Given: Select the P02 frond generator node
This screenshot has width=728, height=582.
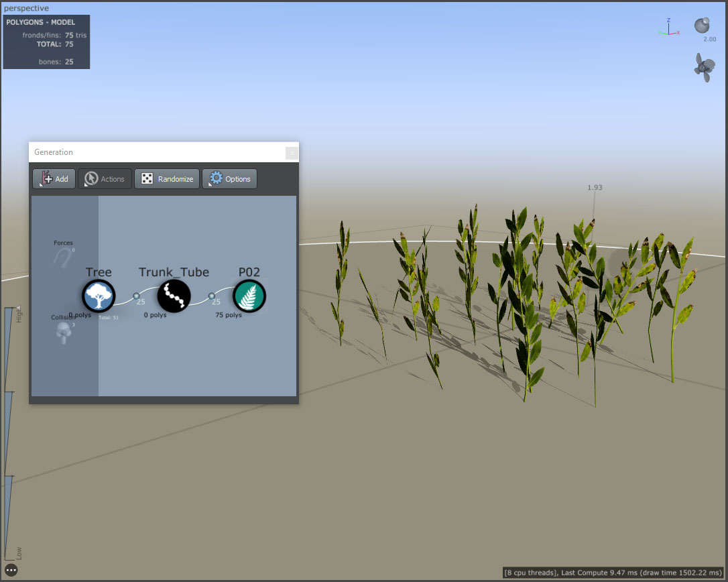Looking at the screenshot, I should point(249,296).
